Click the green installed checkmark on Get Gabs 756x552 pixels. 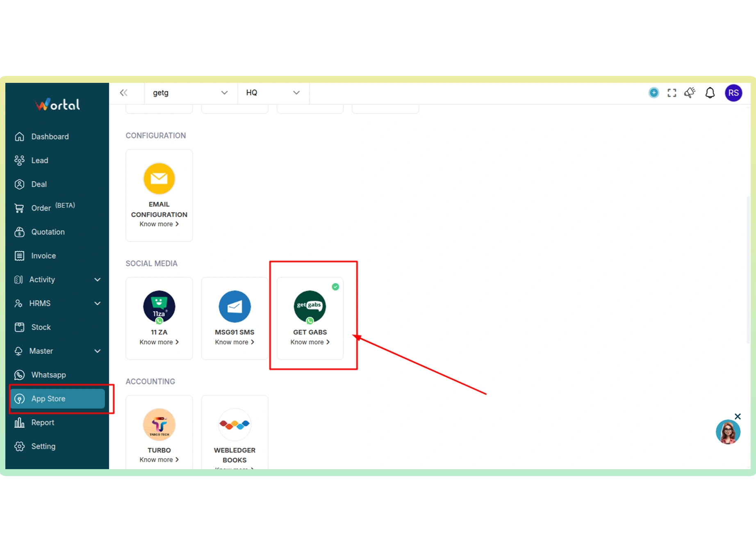(335, 287)
